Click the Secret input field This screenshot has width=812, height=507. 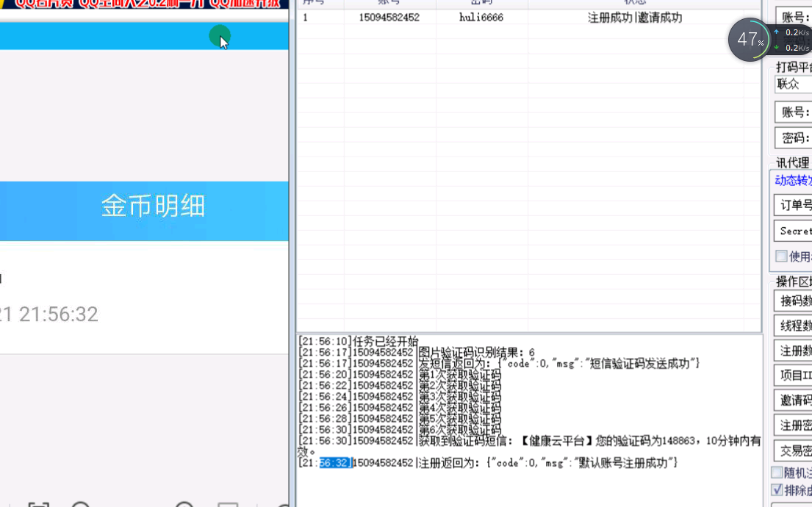click(794, 231)
